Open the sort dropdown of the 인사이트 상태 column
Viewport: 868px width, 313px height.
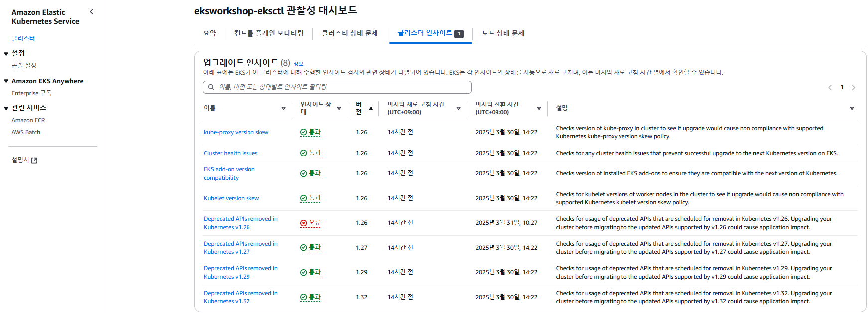339,108
